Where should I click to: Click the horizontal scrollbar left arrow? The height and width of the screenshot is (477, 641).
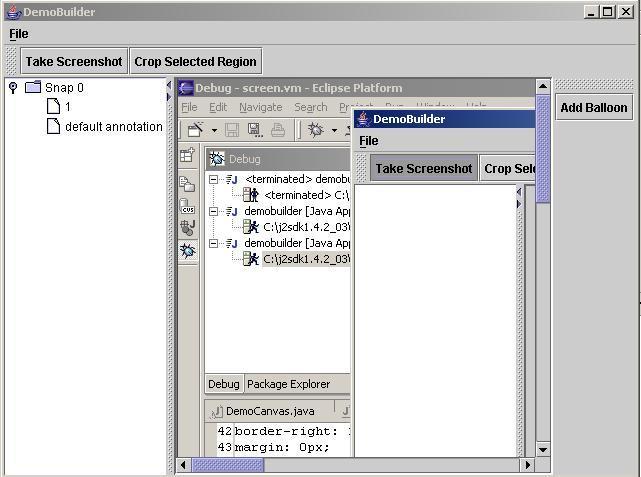pyautogui.click(x=183, y=465)
